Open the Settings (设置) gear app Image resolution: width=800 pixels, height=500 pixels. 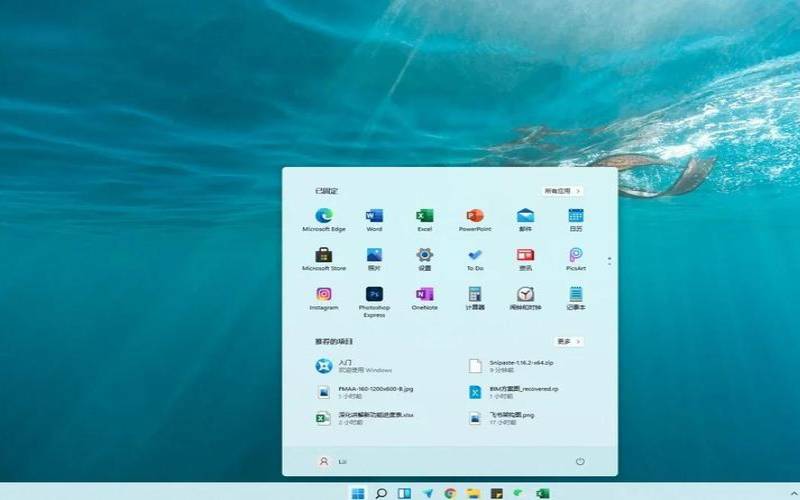pyautogui.click(x=424, y=259)
